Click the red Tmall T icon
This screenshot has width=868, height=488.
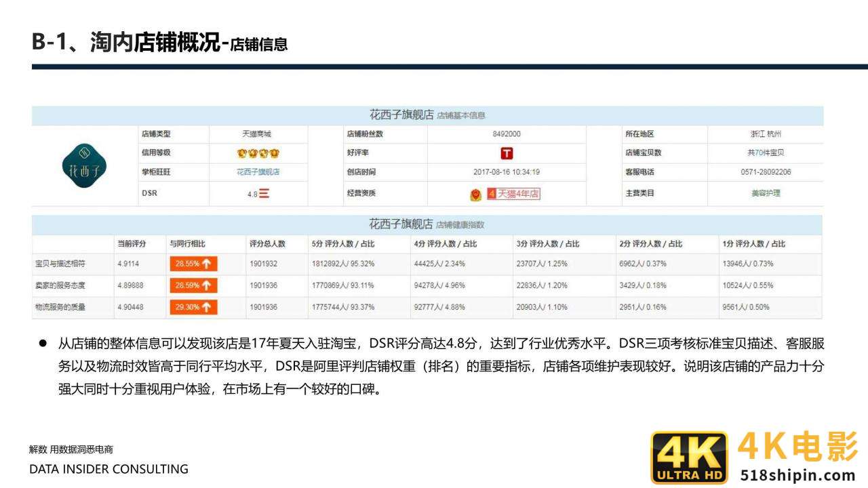(x=507, y=153)
